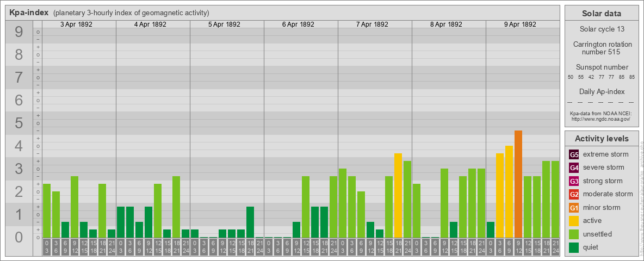This screenshot has width=644, height=261.
Task: Select the 4 Apr 1892 date header
Action: click(150, 24)
